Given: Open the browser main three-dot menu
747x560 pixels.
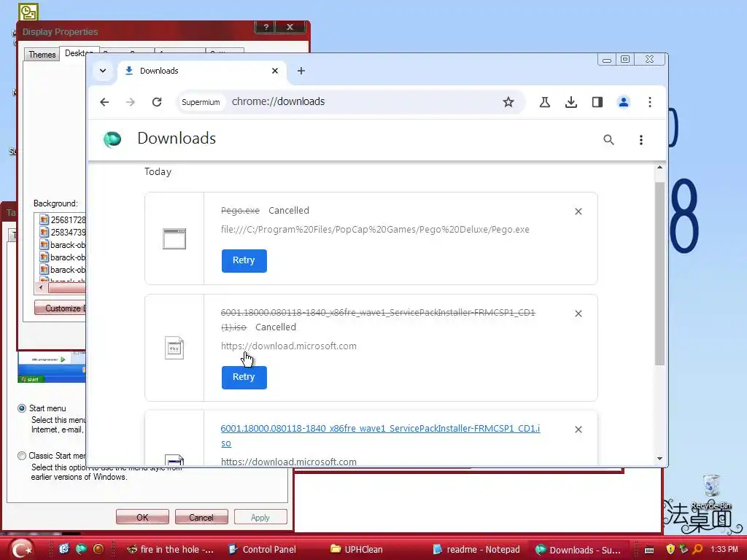Looking at the screenshot, I should click(650, 102).
